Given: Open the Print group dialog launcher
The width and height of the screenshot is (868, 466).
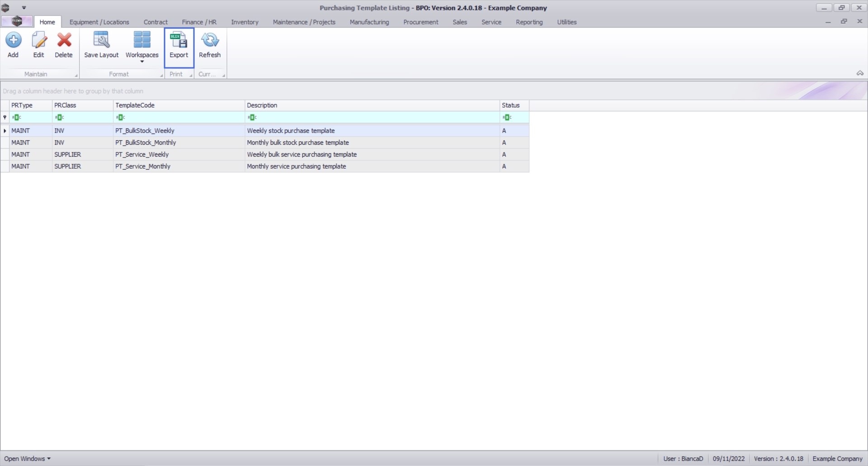Looking at the screenshot, I should click(191, 76).
